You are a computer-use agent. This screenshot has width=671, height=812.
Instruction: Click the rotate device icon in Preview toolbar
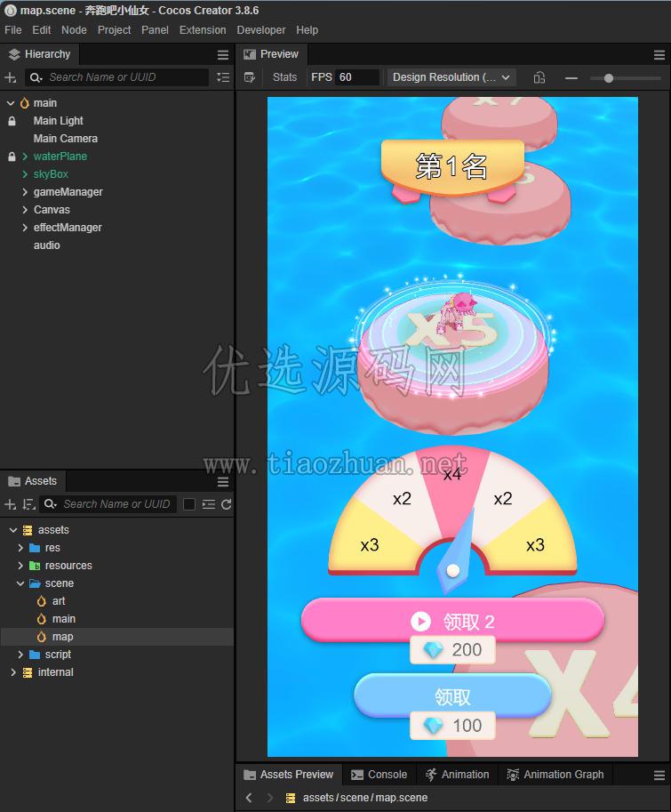tap(539, 77)
